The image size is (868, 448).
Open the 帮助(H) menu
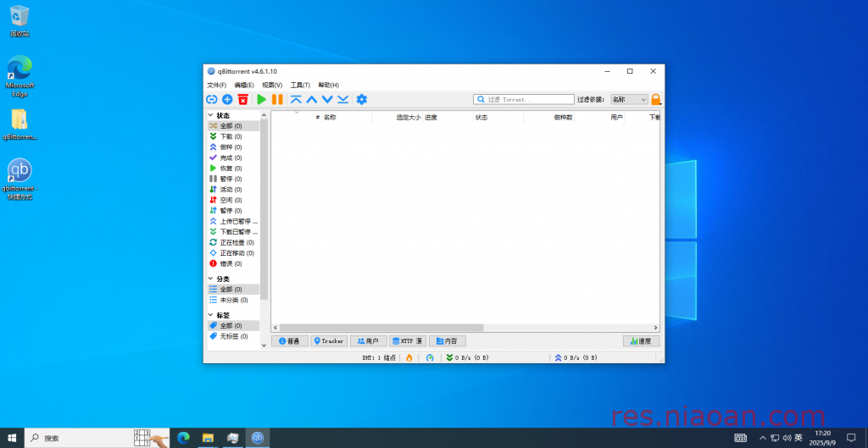tap(329, 86)
